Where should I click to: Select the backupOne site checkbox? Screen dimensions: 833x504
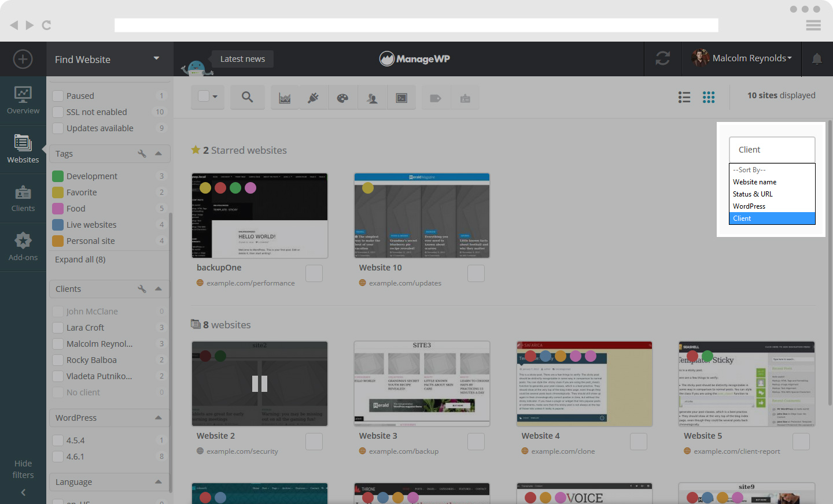(314, 273)
